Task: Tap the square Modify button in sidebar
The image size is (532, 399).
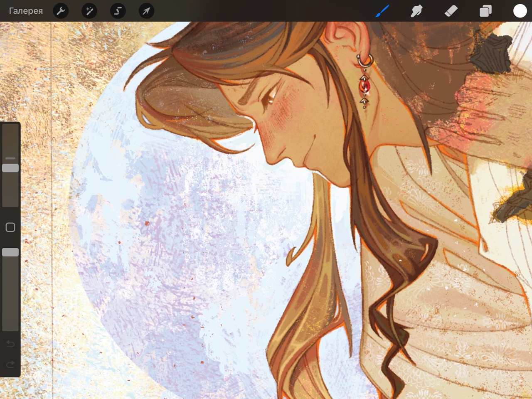Action: tap(10, 227)
